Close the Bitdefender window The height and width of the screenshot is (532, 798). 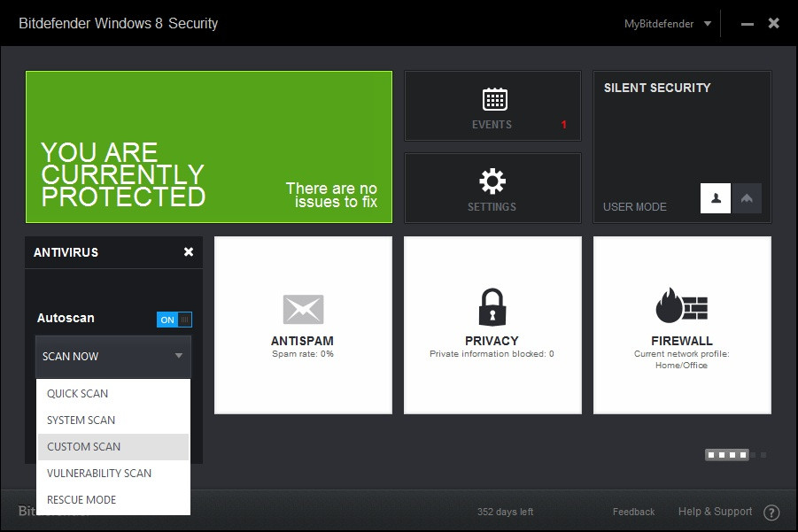pyautogui.click(x=773, y=23)
